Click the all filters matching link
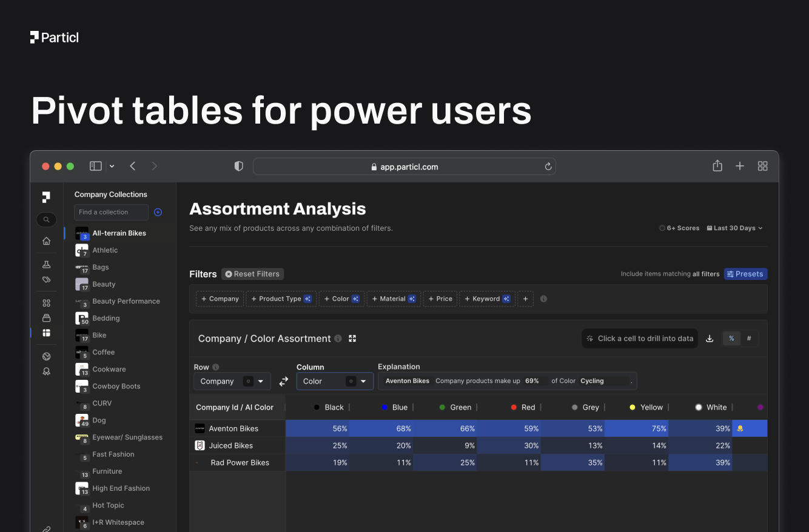Image resolution: width=809 pixels, height=532 pixels. (706, 274)
